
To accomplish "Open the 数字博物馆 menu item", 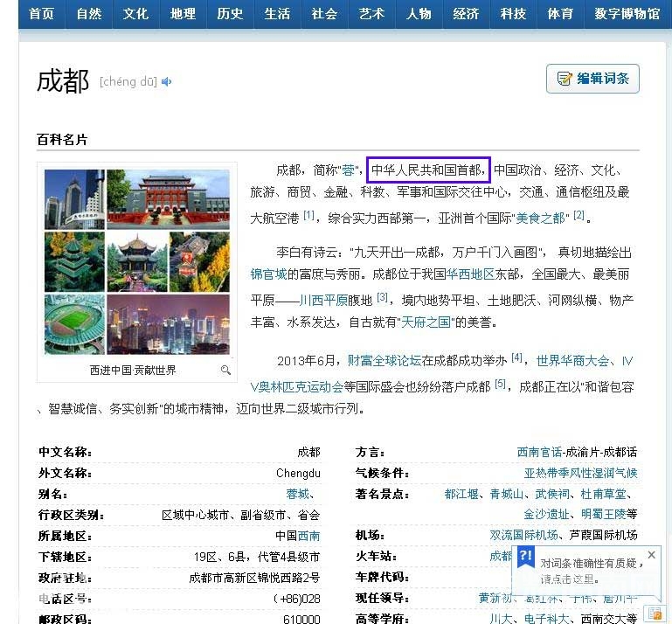I will click(x=627, y=14).
